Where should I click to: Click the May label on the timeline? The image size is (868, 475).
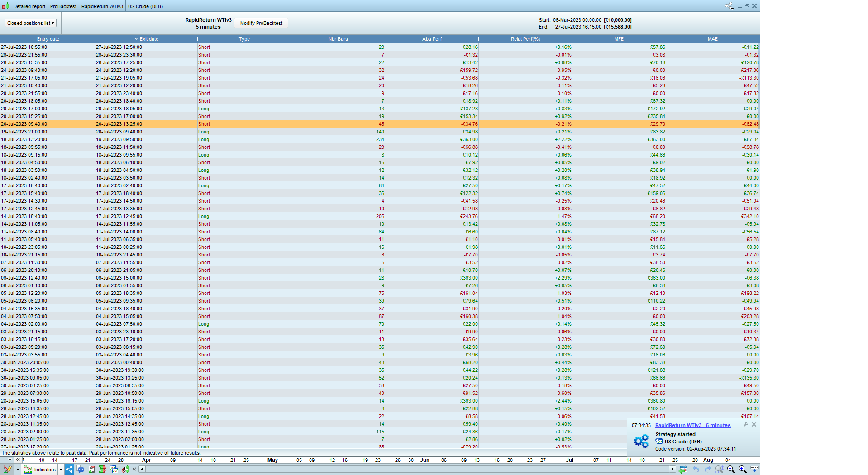(272, 460)
